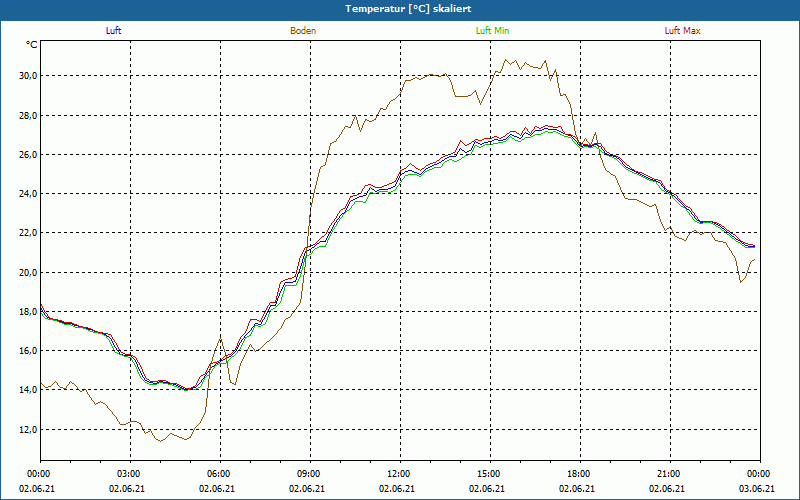
Task: Click the '°C' unit label on y-axis
Action: (x=32, y=45)
